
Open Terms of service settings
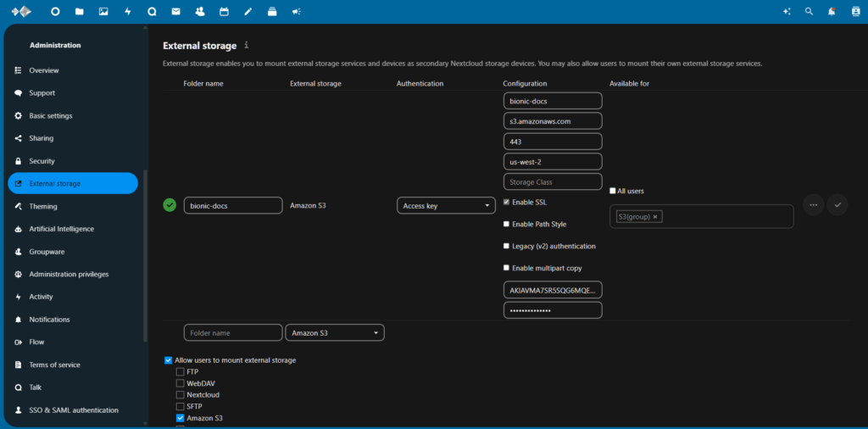(x=73, y=365)
